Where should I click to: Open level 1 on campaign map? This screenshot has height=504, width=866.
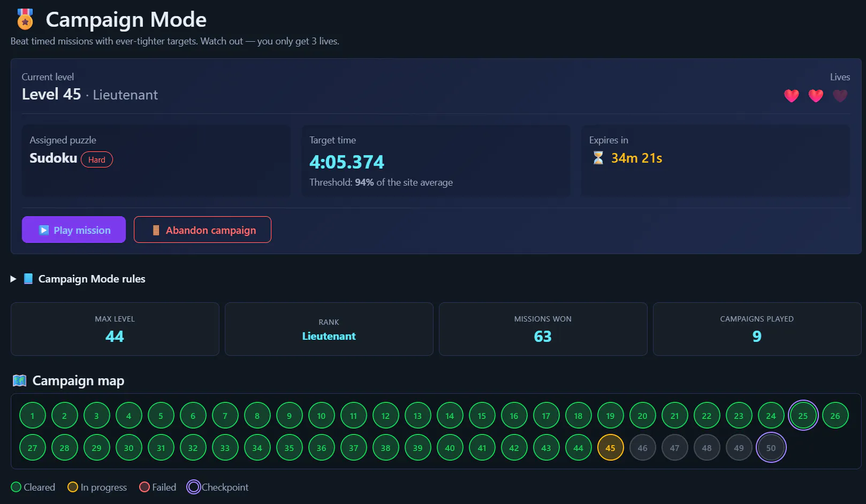coord(33,416)
